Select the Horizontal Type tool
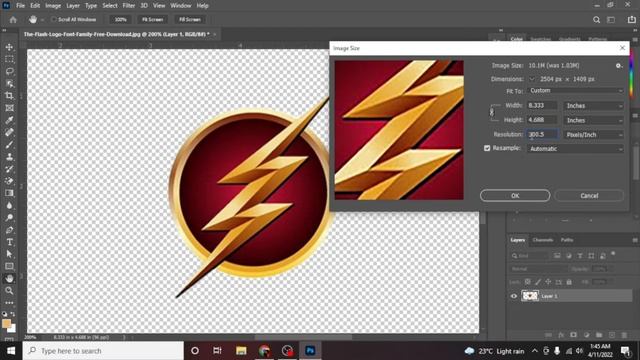The image size is (640, 360). pos(9,242)
